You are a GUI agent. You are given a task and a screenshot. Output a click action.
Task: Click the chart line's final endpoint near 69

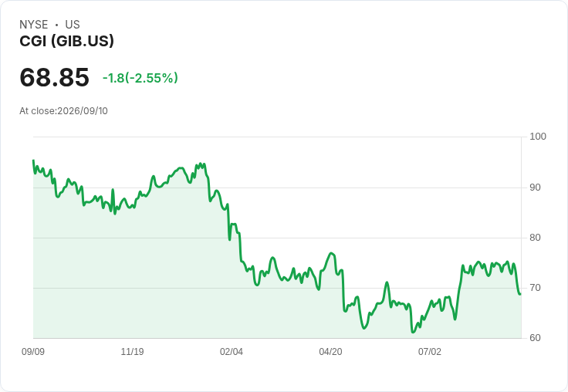[x=520, y=294]
